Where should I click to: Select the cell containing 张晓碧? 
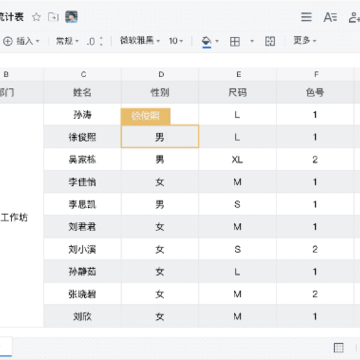tap(82, 294)
